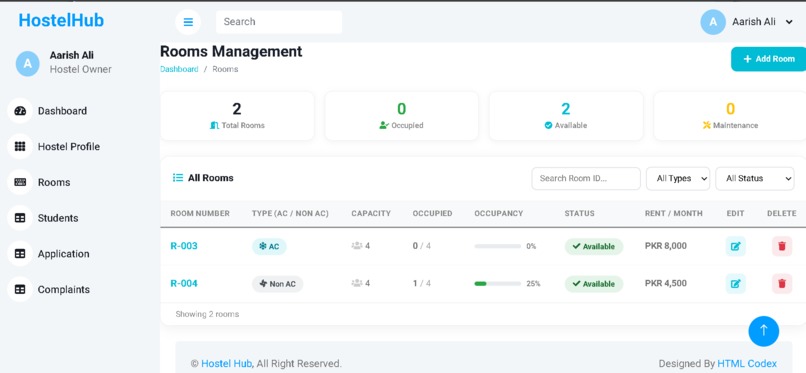The height and width of the screenshot is (373, 806).
Task: Click the hamburger menu toggle icon
Action: point(188,22)
